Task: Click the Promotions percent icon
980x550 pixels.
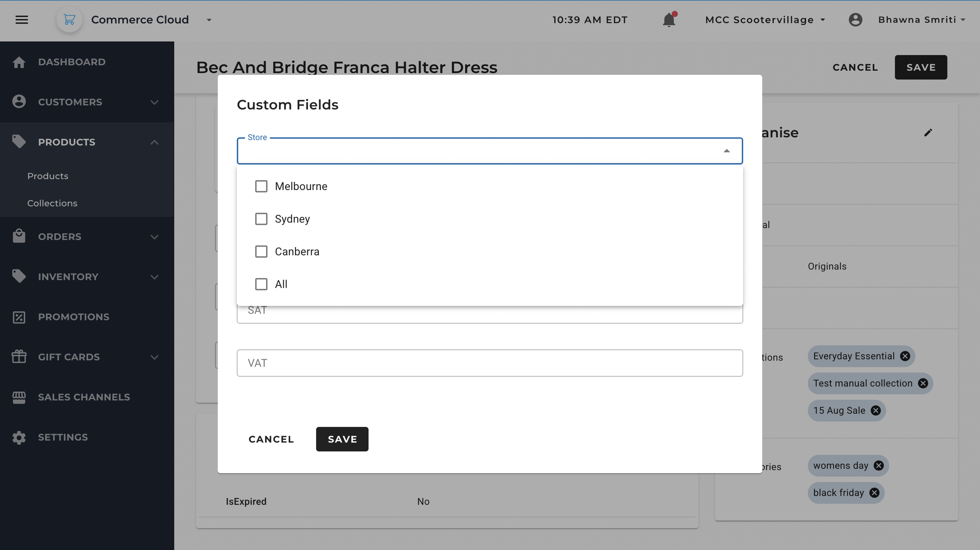Action: pos(19,317)
